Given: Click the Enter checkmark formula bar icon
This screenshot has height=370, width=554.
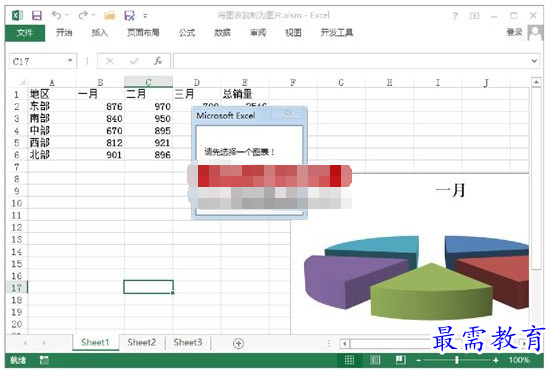Looking at the screenshot, I should point(134,61).
